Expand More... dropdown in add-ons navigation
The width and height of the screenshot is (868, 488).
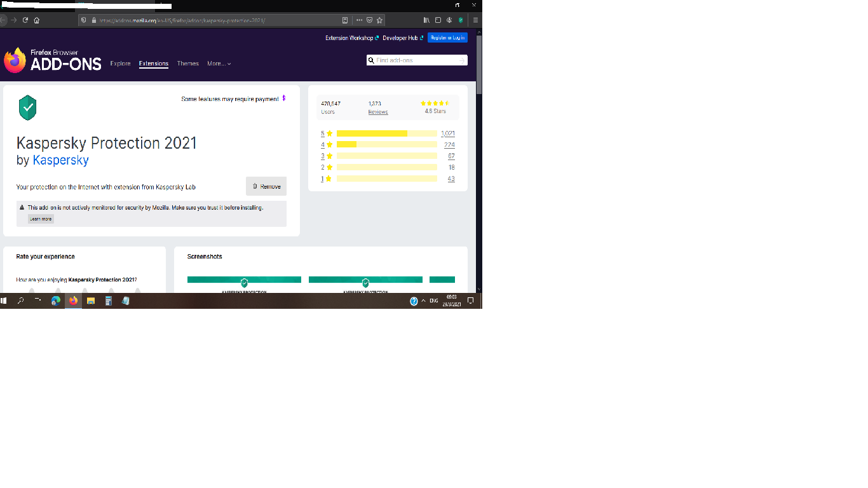coord(219,64)
